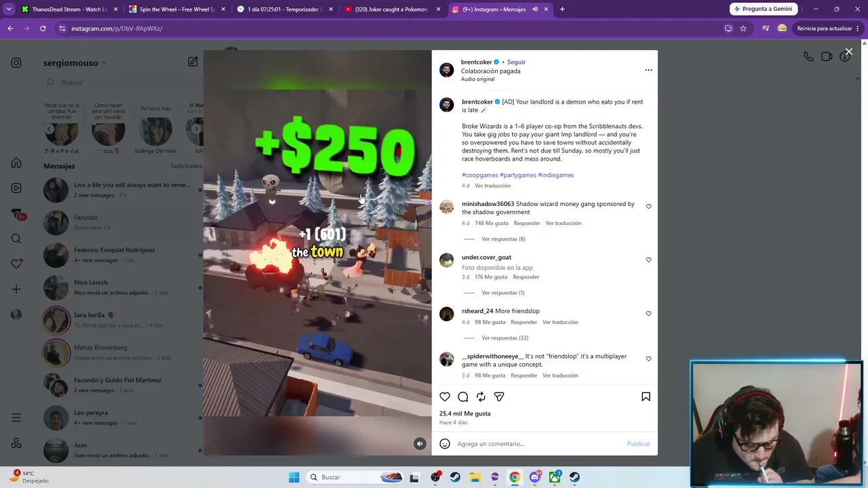Expand the 8 replies under minishadow36063's comment
This screenshot has width=868, height=488.
pos(503,239)
